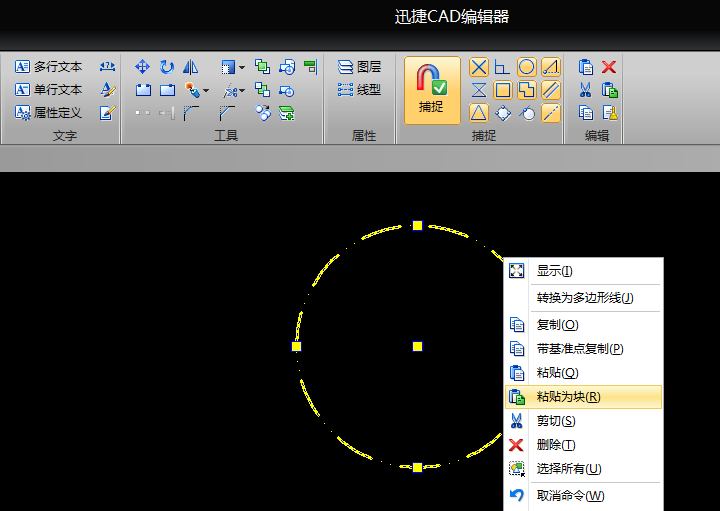Click the second blue rectangle icon under Rotate tool
Viewport: 720px width, 511px height.
pyautogui.click(x=167, y=90)
